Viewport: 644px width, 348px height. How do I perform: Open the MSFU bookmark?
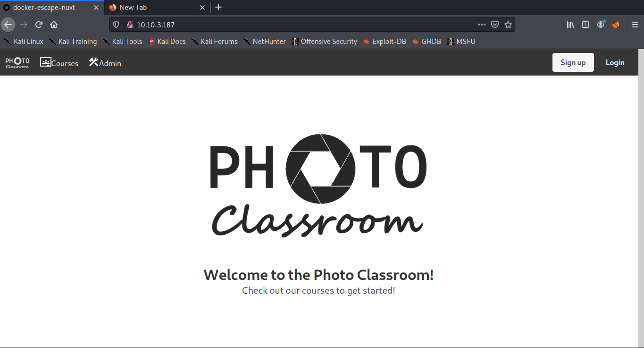[461, 42]
